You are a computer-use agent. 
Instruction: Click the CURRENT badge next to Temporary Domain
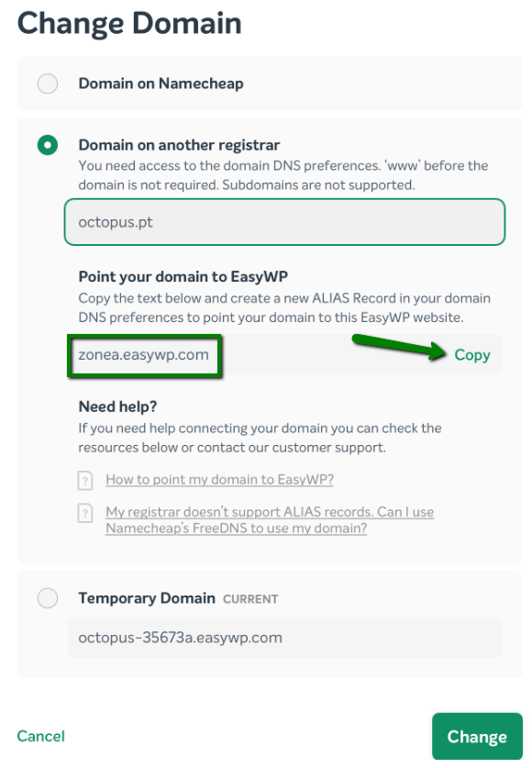pos(250,599)
